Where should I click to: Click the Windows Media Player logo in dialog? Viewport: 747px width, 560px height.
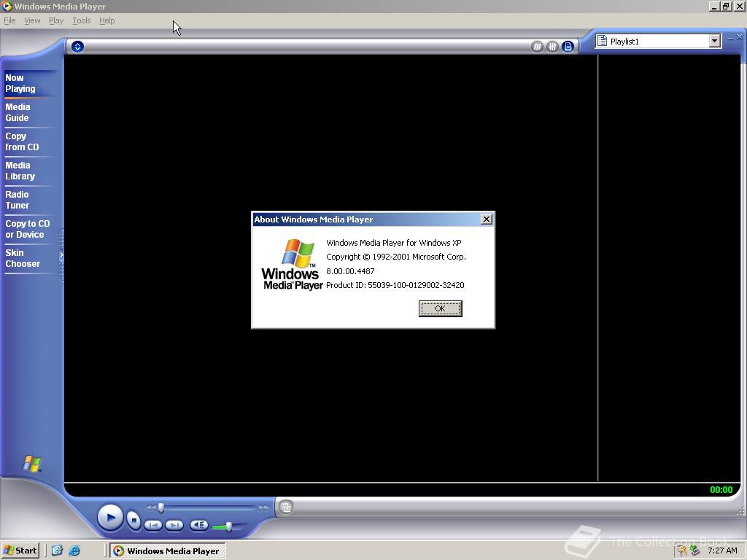[x=292, y=264]
